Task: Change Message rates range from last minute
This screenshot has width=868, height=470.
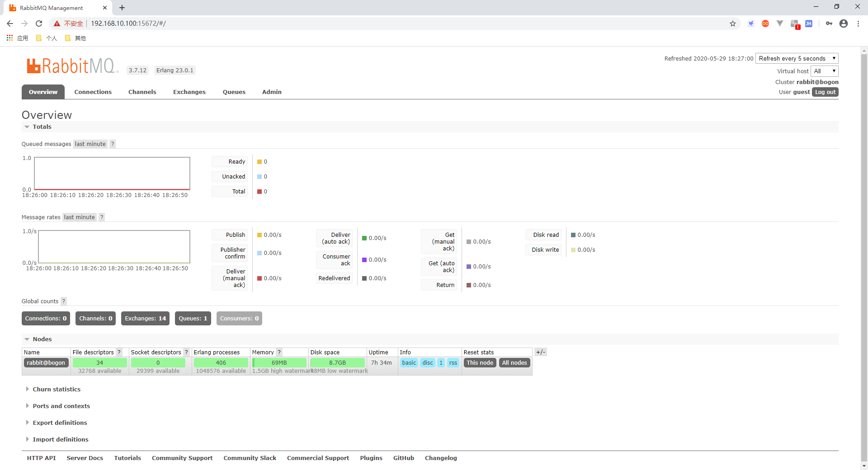Action: pyautogui.click(x=80, y=217)
